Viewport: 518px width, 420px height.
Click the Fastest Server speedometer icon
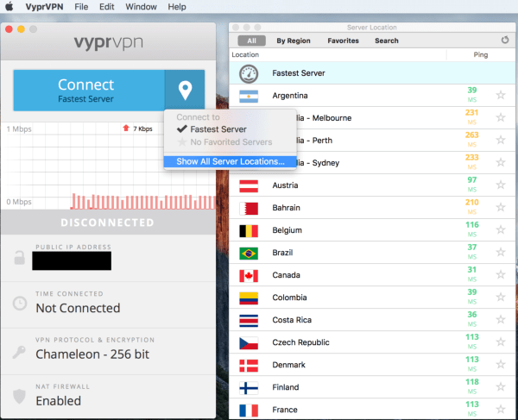coord(249,73)
